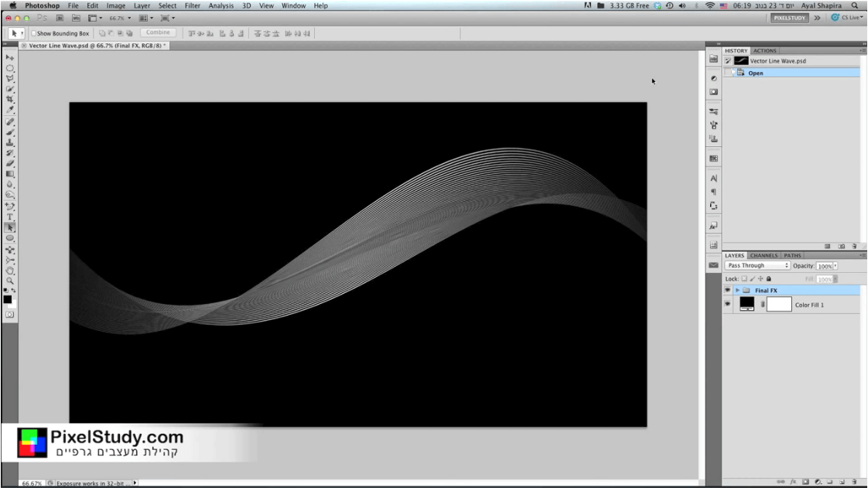Enable Show Bounding Box checkbox

[34, 33]
